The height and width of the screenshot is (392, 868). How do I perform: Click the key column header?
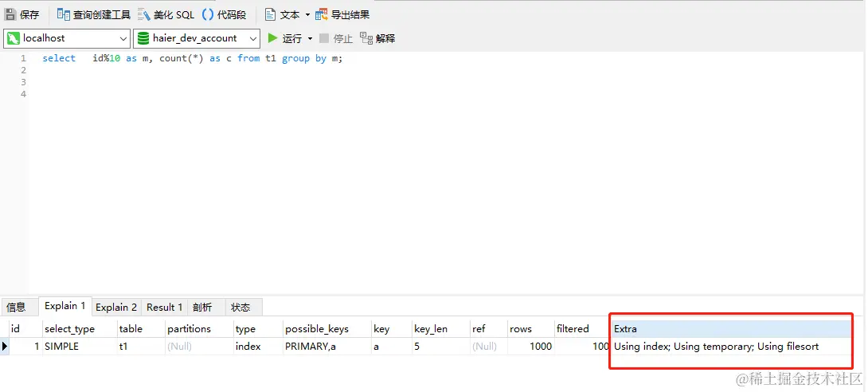tap(391, 329)
